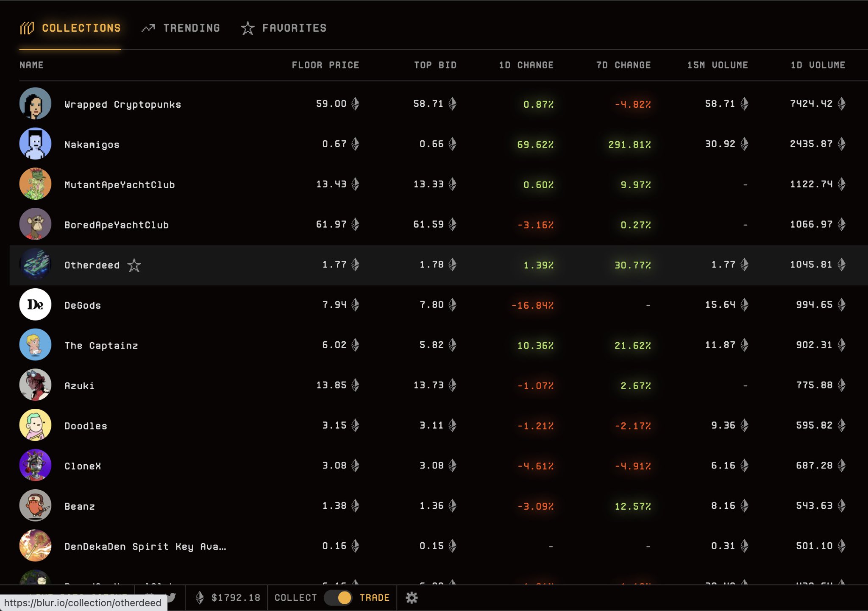Screen dimensions: 868x611
Task: Open the Nakamigos collection
Action: [x=92, y=145]
